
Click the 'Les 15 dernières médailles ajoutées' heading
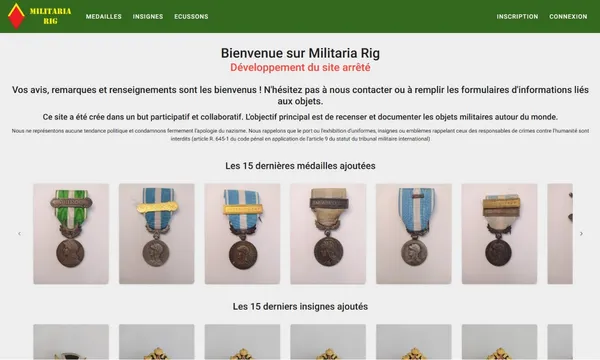300,166
